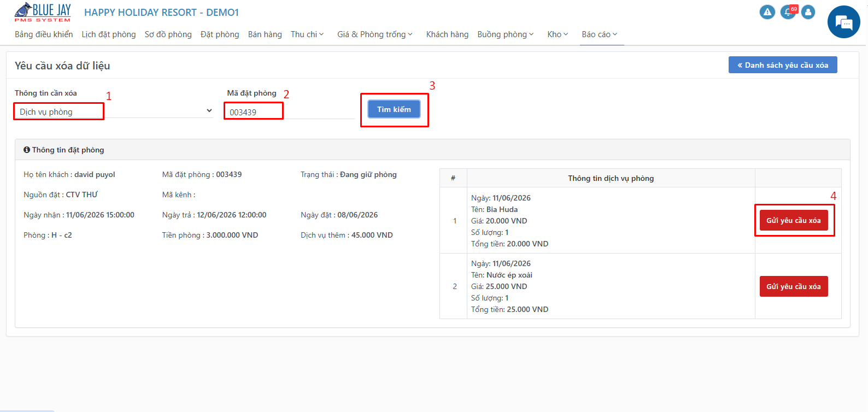The height and width of the screenshot is (412, 868).
Task: Send delete request for Bia Huda
Action: coord(794,221)
